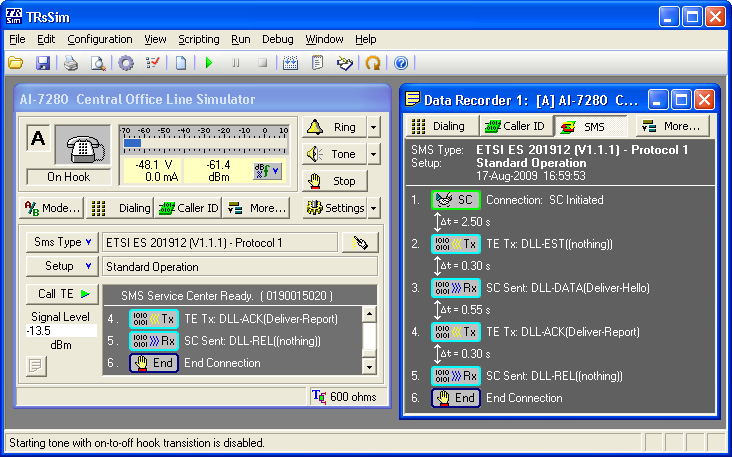Open file with folder toolbar icon

click(15, 63)
